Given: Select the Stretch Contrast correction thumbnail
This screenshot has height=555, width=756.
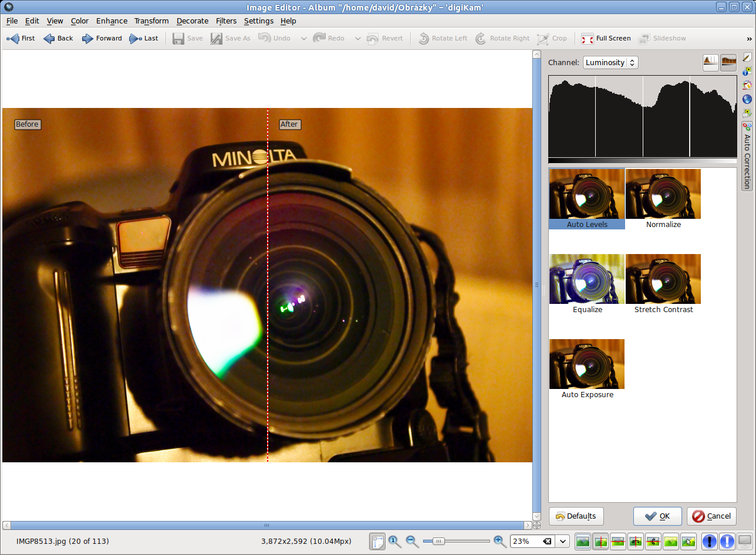Looking at the screenshot, I should click(663, 284).
